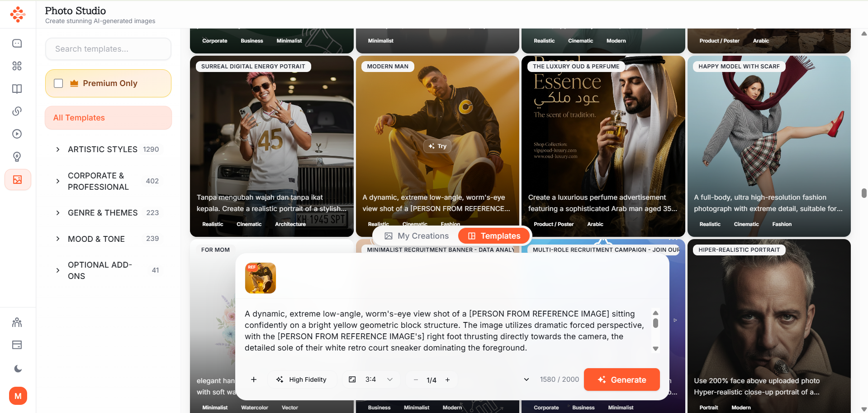Switch to Templates tab

pyautogui.click(x=494, y=236)
